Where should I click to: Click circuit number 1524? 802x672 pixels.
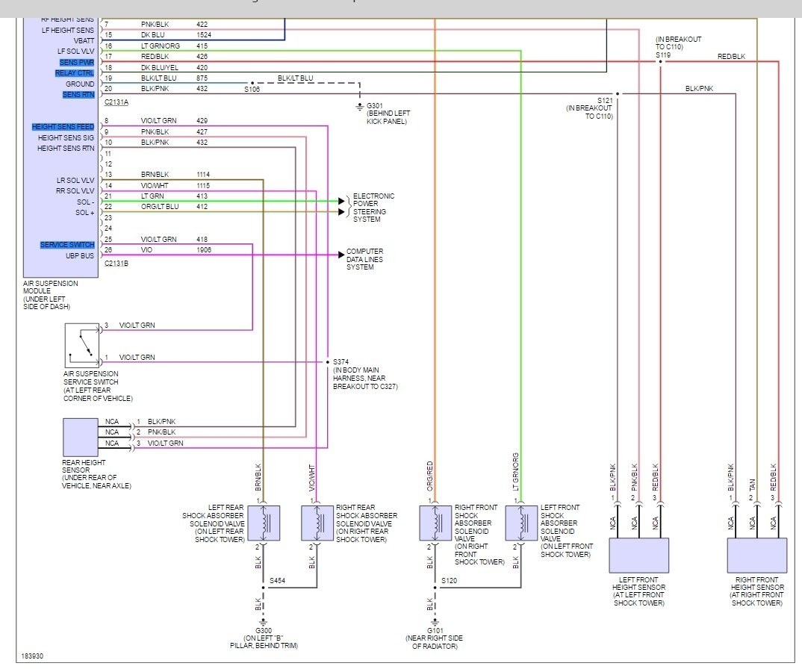point(204,35)
